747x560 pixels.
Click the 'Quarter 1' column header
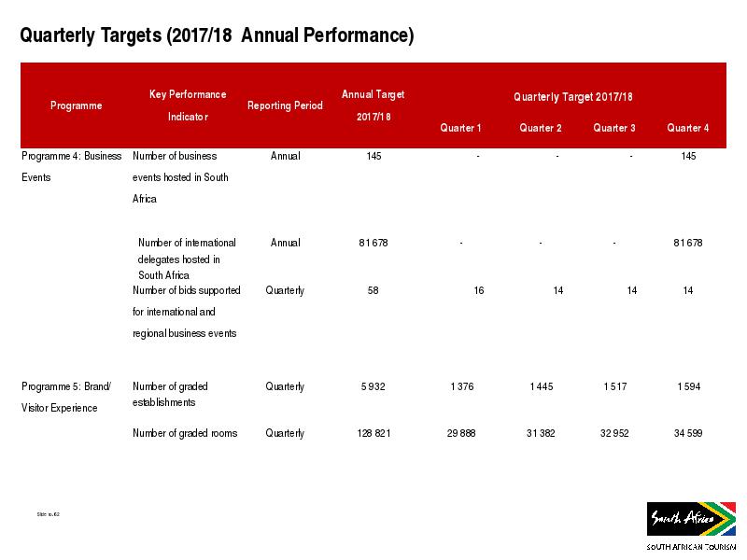[460, 128]
